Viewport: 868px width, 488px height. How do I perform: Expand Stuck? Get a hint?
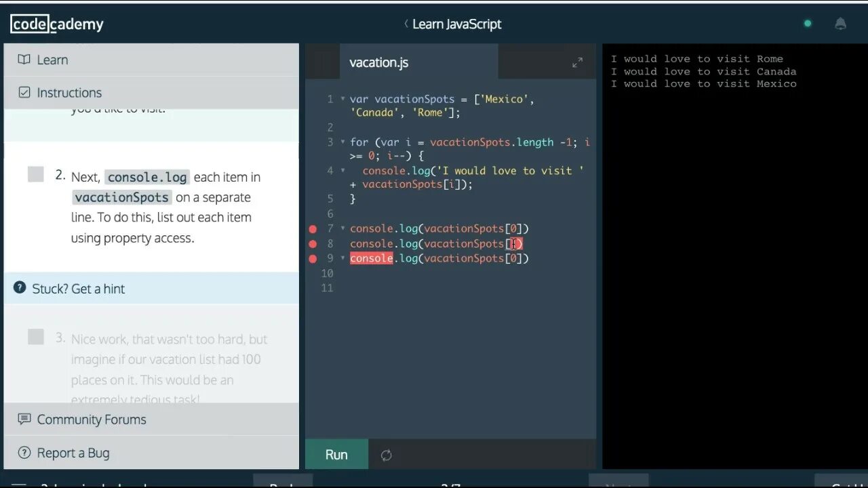(x=151, y=288)
